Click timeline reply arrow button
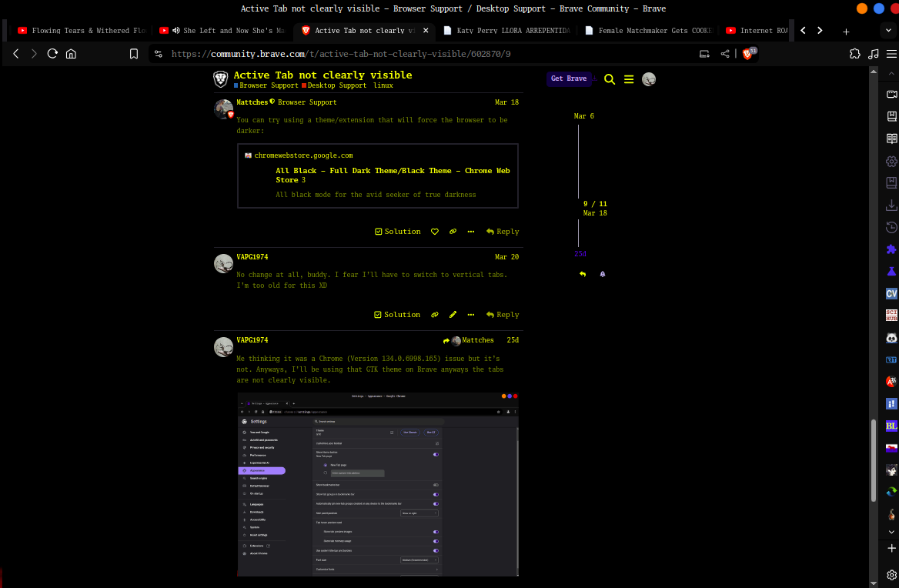This screenshot has width=899, height=588. 583,275
